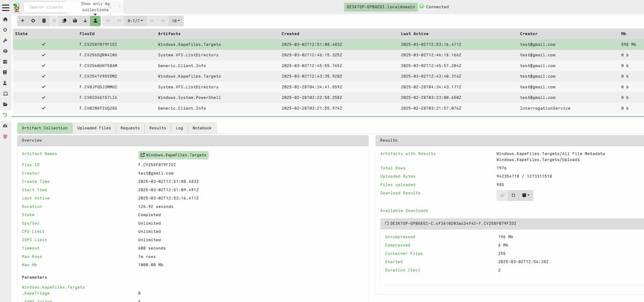Click crosshair icon under Download Results
This screenshot has width=644, height=302.
pos(513,195)
